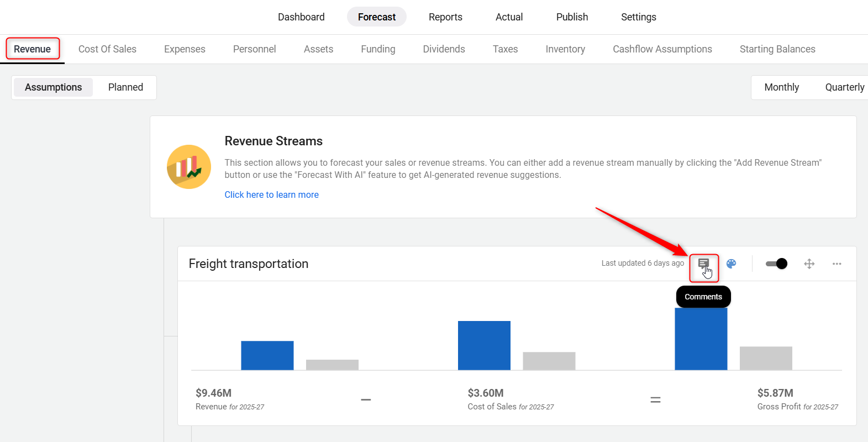Viewport: 868px width, 442px height.
Task: Select Quarterly period view
Action: click(844, 87)
